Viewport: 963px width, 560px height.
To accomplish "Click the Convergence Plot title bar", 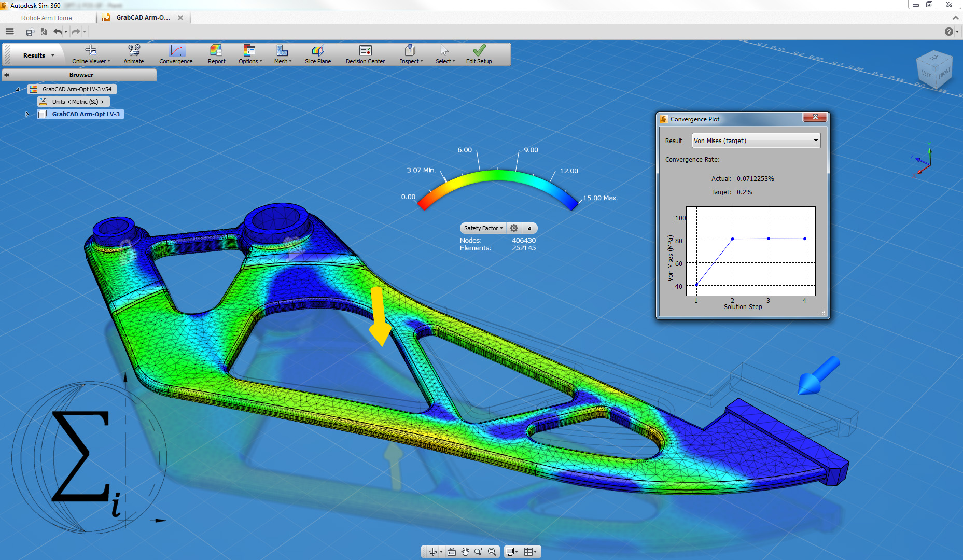I will point(730,119).
